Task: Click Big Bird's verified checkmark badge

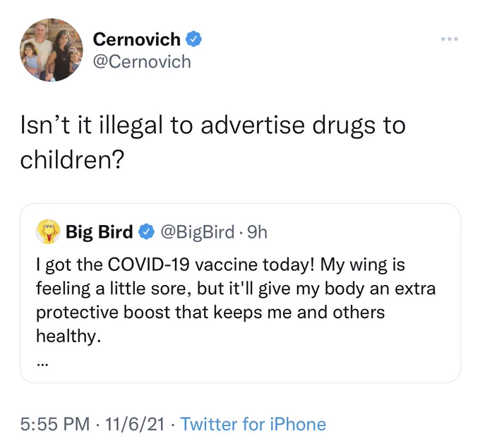Action: (x=146, y=231)
